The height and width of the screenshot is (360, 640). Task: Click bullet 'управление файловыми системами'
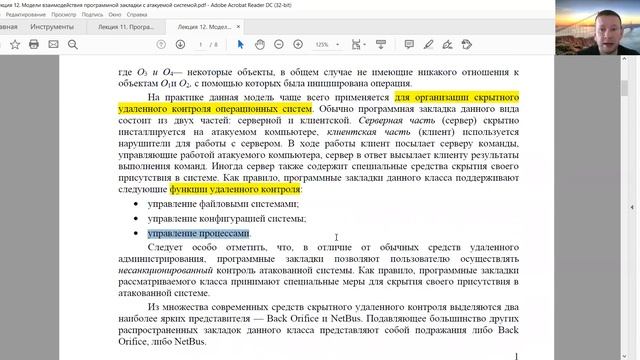click(223, 204)
